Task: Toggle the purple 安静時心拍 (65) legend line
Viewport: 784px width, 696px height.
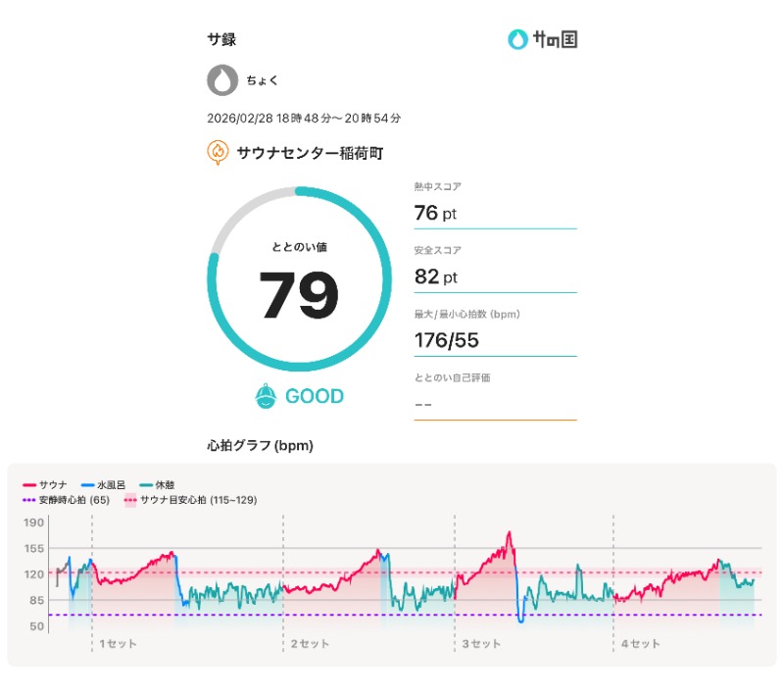Action: click(x=67, y=500)
